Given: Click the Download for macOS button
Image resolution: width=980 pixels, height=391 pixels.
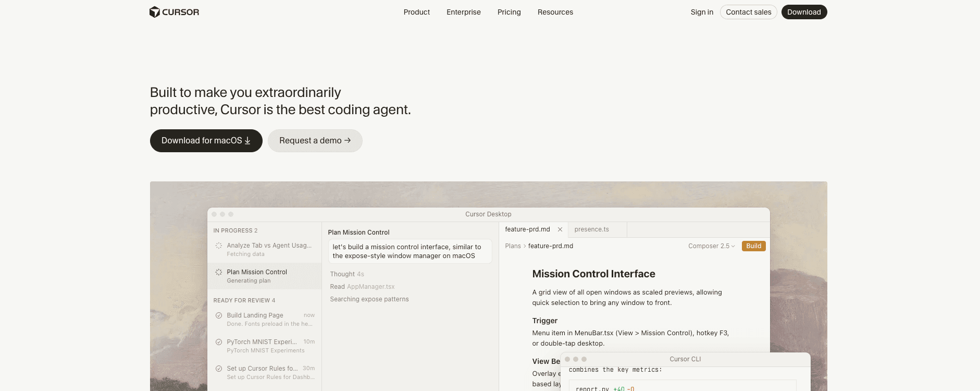Looking at the screenshot, I should [x=206, y=141].
